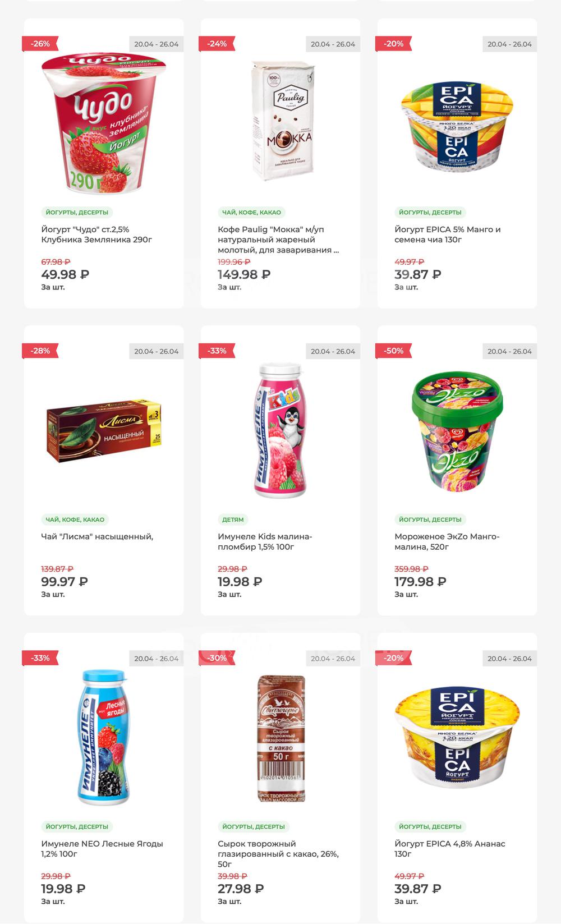The height and width of the screenshot is (924, 561).
Task: Click the EPICA pineapple yogurt image
Action: click(x=457, y=738)
